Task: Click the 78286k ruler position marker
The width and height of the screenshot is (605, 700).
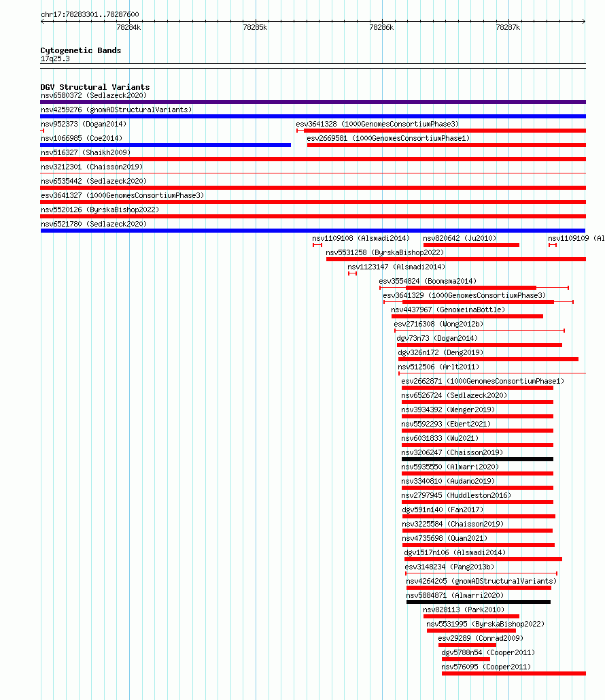Action: pyautogui.click(x=381, y=28)
